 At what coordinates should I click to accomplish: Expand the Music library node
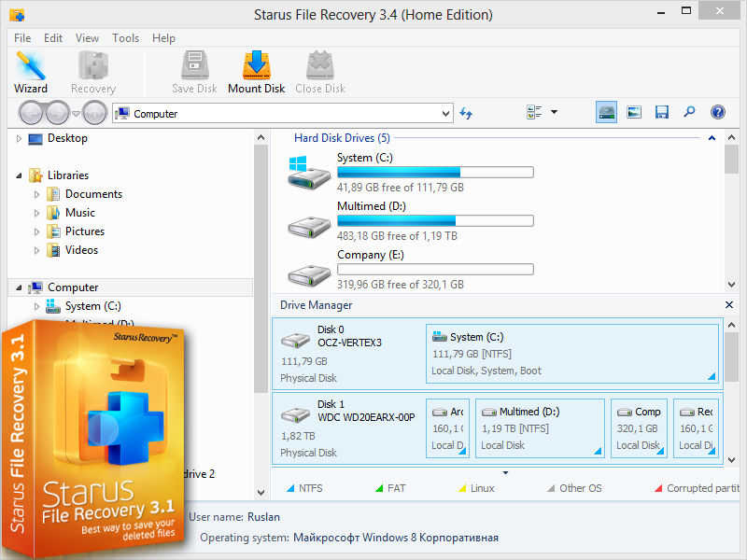point(36,213)
